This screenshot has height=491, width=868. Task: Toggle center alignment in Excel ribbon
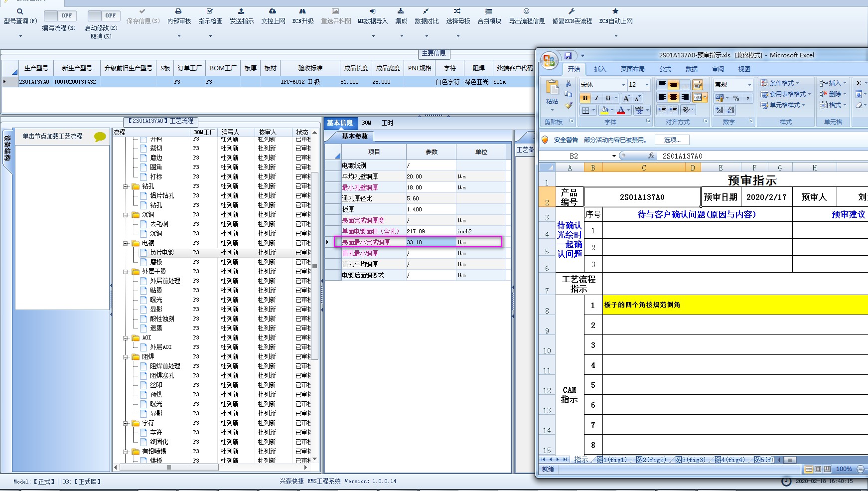[673, 97]
